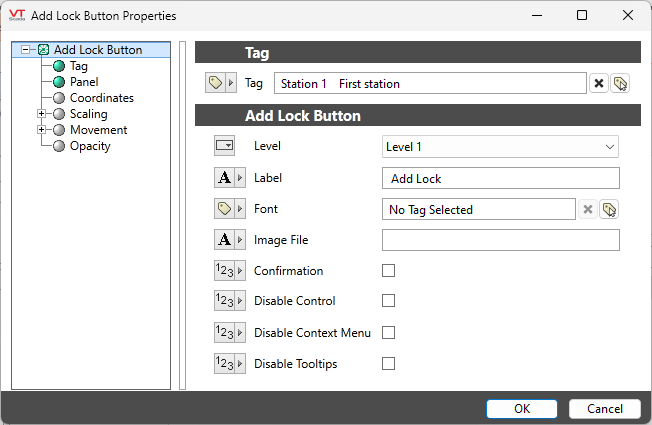The width and height of the screenshot is (652, 425).
Task: Select Opacity in the property tree
Action: point(90,146)
